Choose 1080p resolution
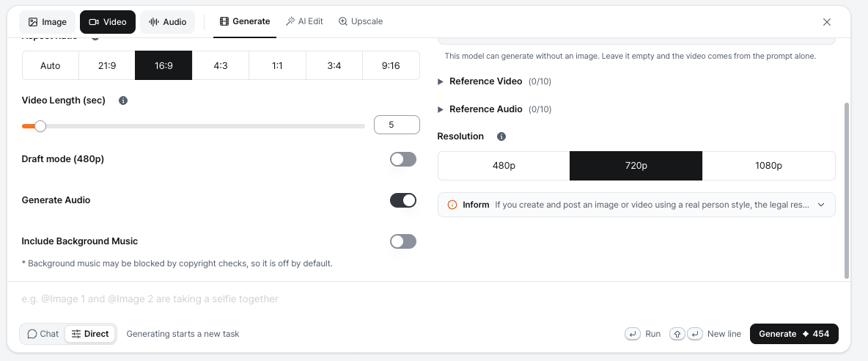This screenshot has height=361, width=868. [x=768, y=166]
